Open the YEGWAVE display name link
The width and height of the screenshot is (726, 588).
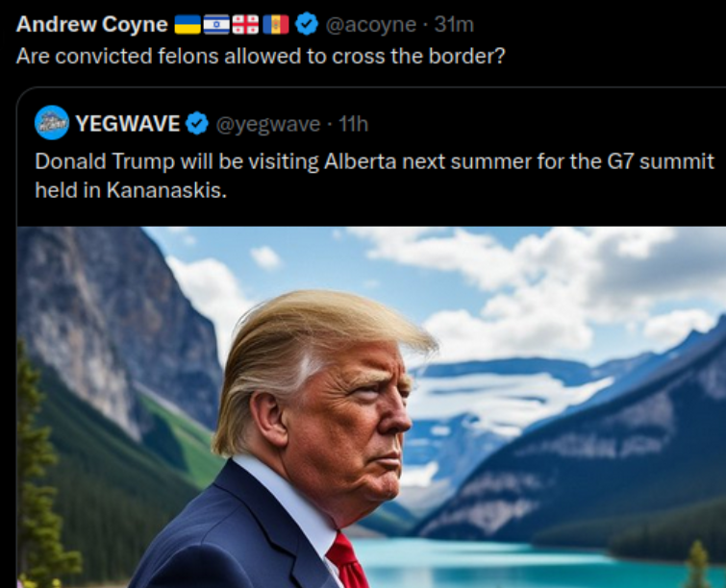tap(128, 124)
